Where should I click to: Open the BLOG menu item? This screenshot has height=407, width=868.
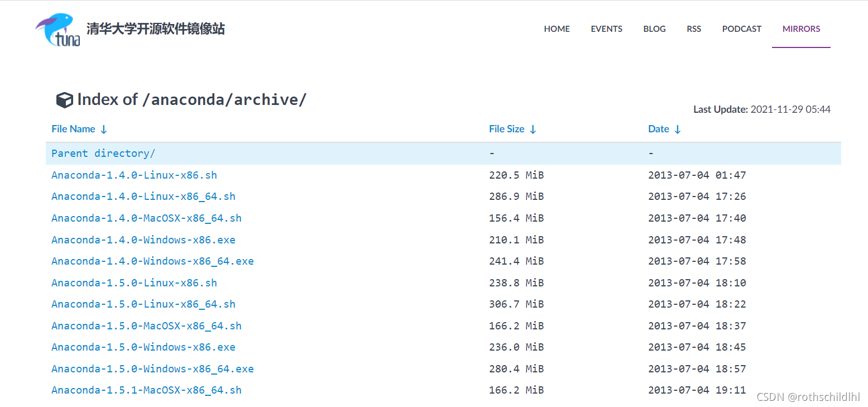point(655,29)
